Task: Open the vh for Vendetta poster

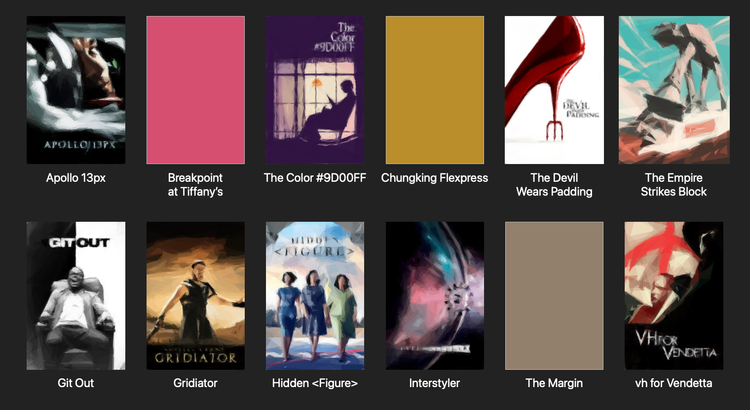Action: [x=674, y=296]
